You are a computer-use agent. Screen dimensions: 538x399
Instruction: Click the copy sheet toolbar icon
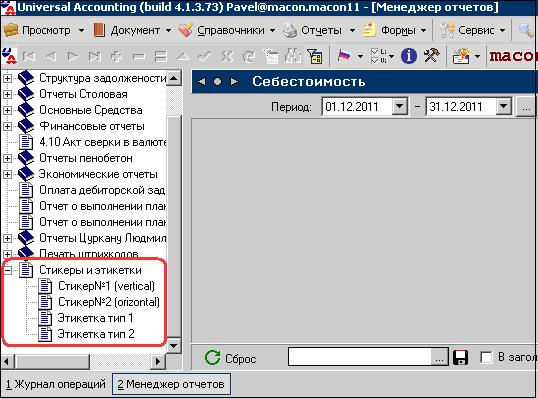[x=271, y=56]
